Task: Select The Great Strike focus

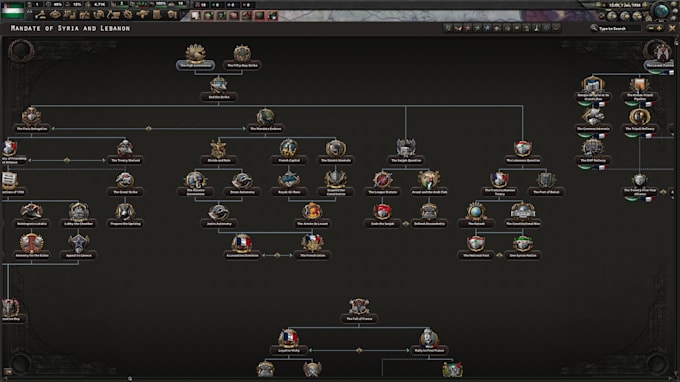Action: pos(125,183)
